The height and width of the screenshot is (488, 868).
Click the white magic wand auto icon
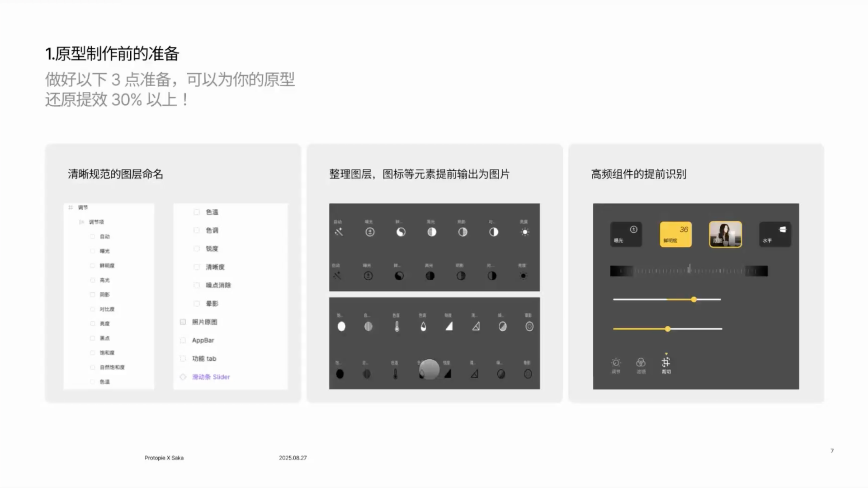pos(339,232)
